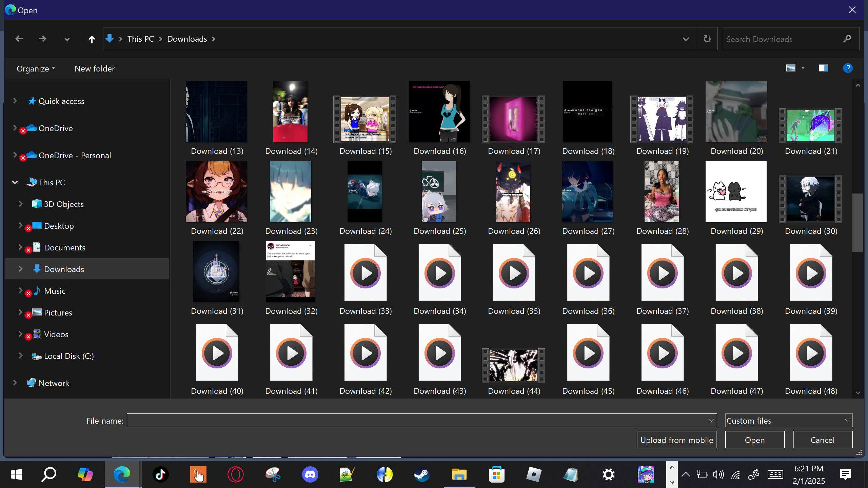
Task: Click the up one level arrow
Action: tap(92, 39)
